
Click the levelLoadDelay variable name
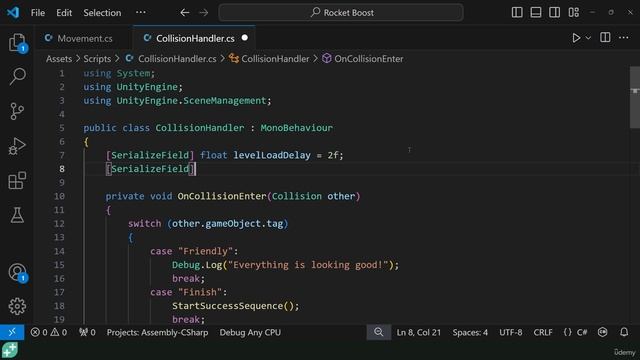(272, 155)
